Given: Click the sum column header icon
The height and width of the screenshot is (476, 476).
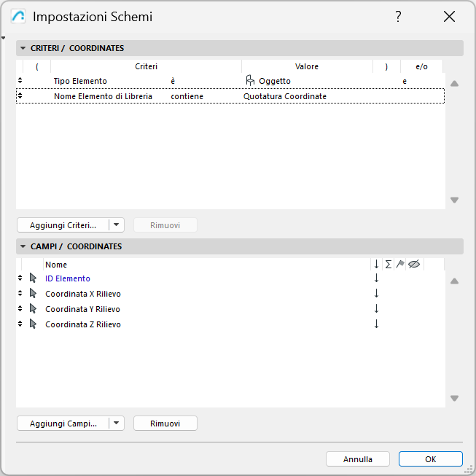Looking at the screenshot, I should pos(388,265).
